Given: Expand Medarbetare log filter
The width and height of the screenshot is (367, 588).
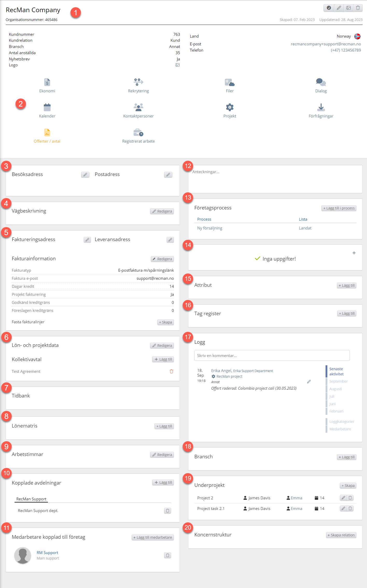Looking at the screenshot, I should (x=340, y=429).
